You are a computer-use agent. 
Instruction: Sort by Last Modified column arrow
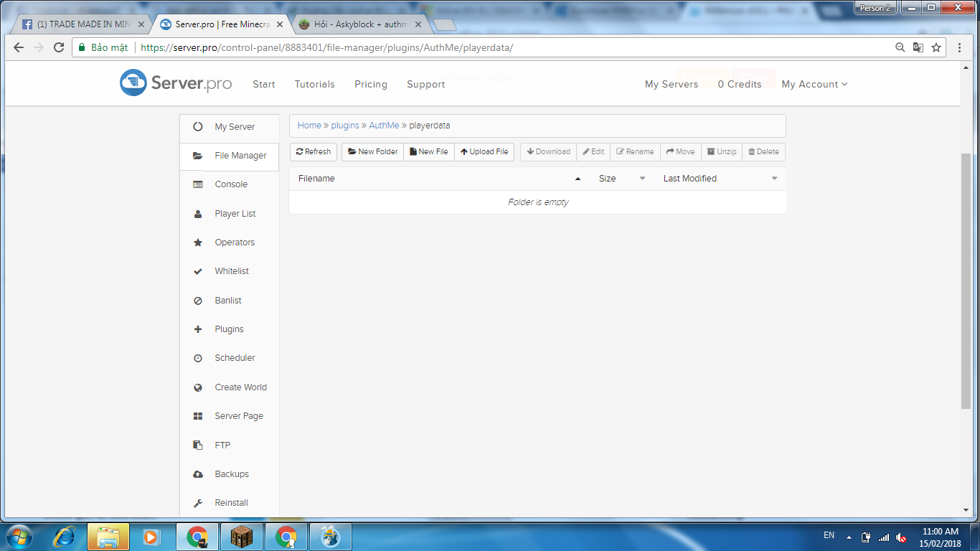(x=774, y=179)
